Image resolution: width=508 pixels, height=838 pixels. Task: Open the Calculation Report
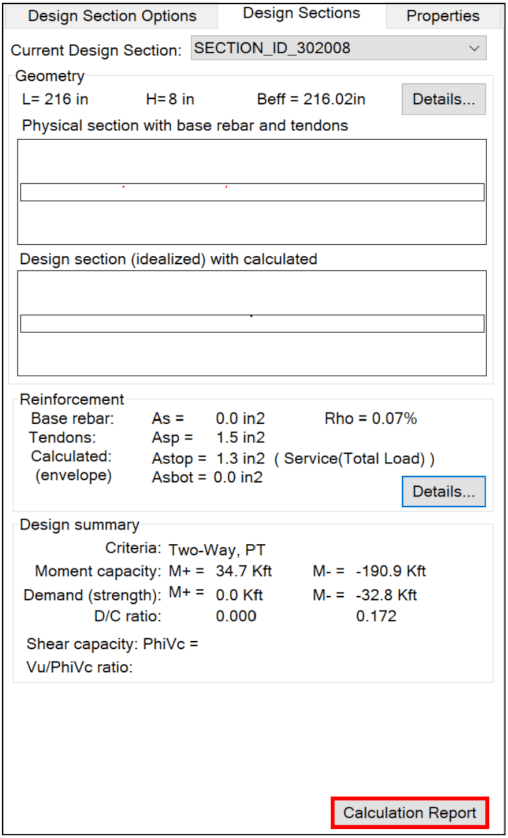tap(410, 813)
